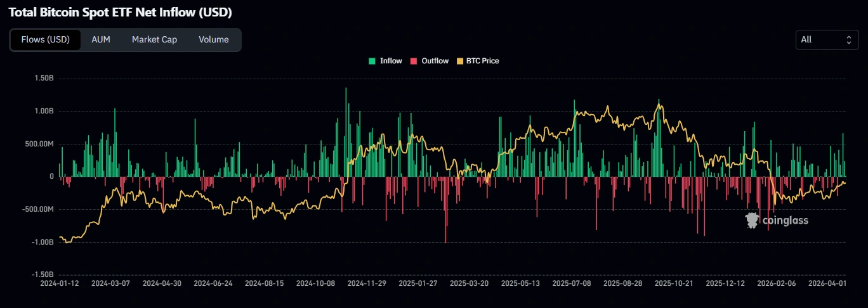Click the green Inflow legend square

click(x=372, y=61)
